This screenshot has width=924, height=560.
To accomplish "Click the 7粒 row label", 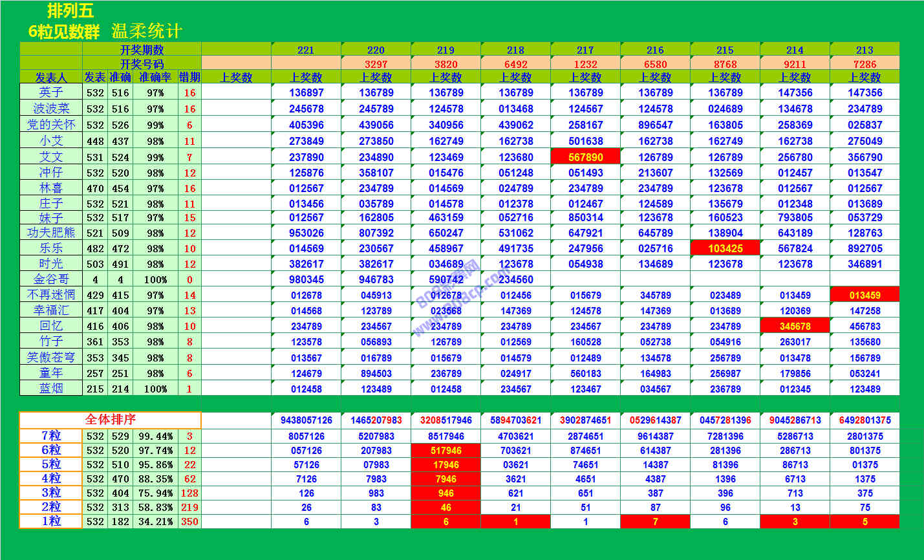I will [x=51, y=436].
